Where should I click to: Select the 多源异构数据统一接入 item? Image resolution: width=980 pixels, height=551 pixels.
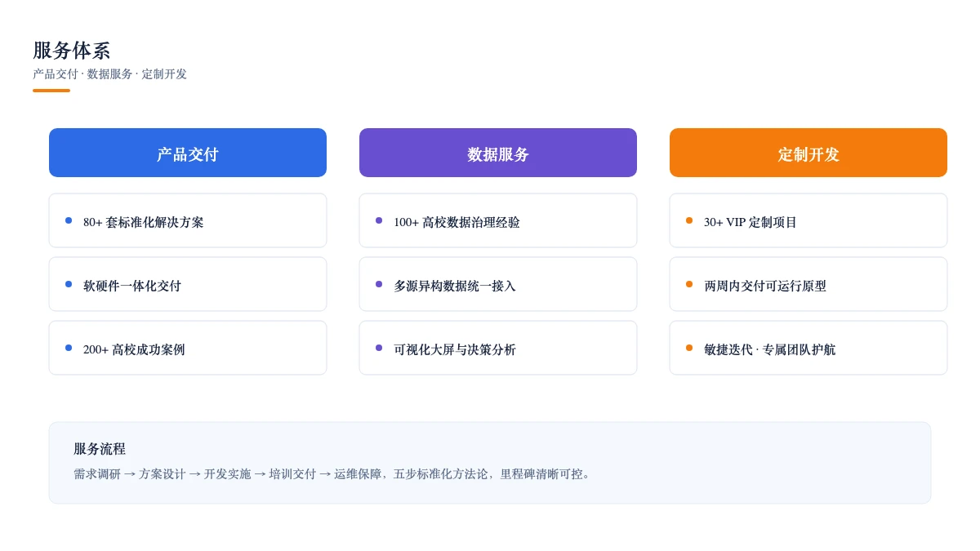[x=498, y=284]
